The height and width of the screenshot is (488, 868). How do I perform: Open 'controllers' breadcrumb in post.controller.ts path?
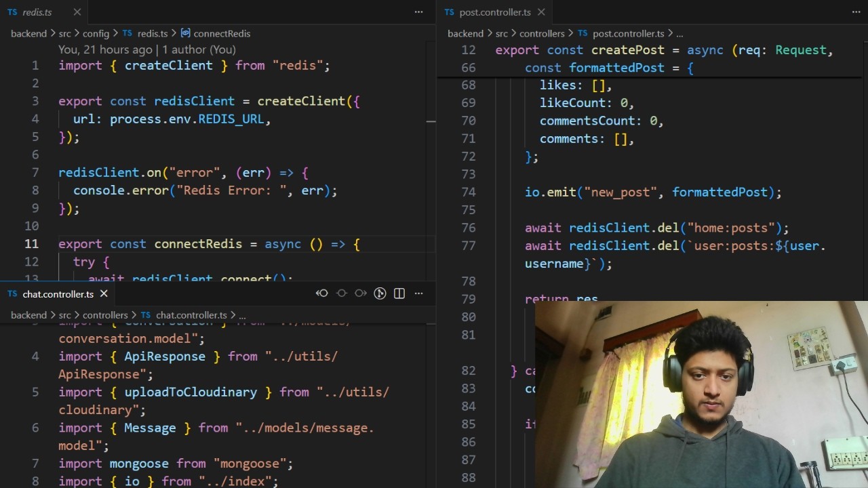(542, 33)
